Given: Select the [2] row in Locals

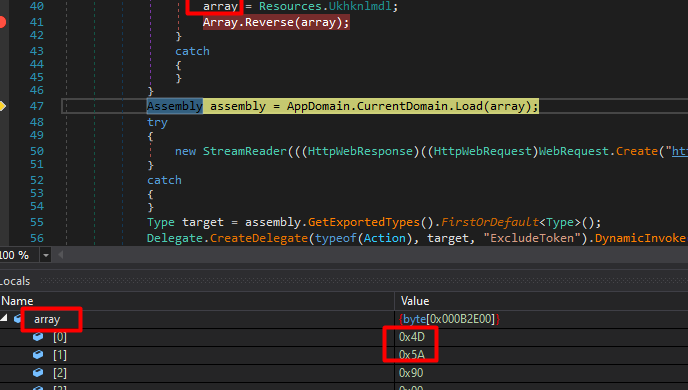Looking at the screenshot, I should [x=344, y=373].
